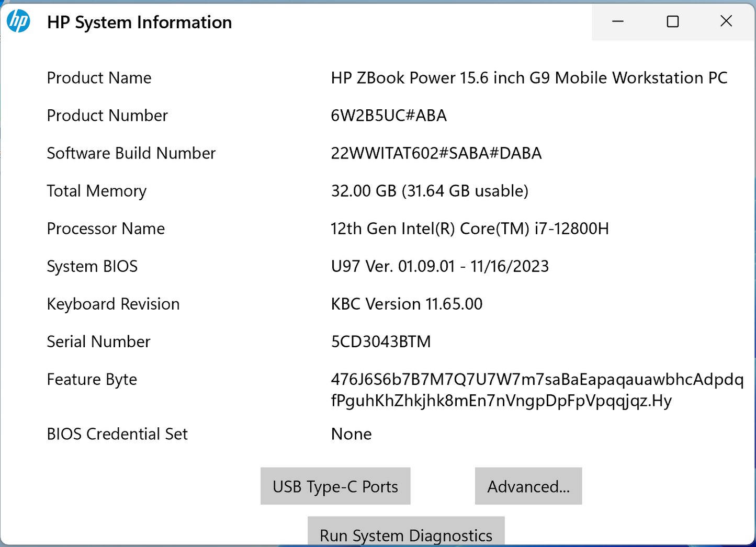Open the USB Type-C Ports button
The width and height of the screenshot is (756, 547).
335,486
